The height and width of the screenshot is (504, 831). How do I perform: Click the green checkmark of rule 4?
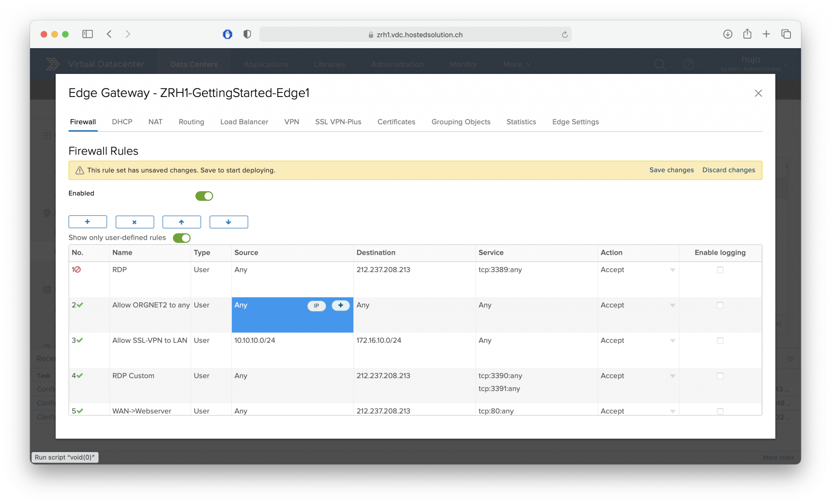click(80, 375)
